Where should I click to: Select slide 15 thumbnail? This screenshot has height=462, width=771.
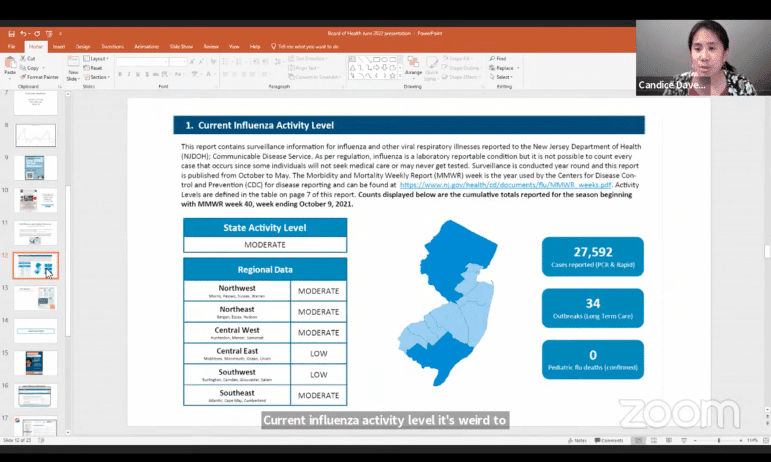(x=35, y=363)
